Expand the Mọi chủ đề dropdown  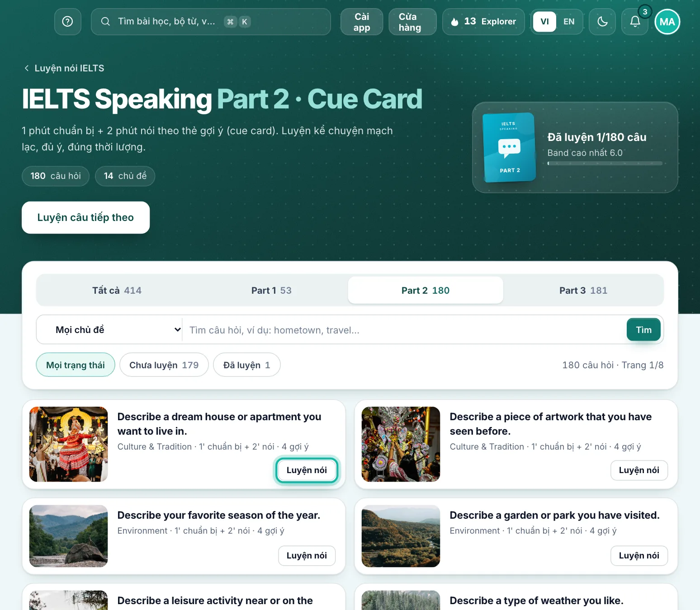click(110, 330)
